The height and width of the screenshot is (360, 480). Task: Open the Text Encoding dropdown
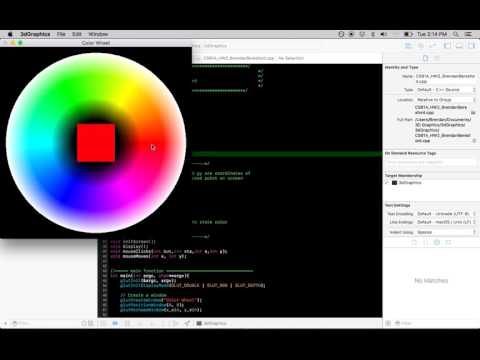click(x=445, y=214)
